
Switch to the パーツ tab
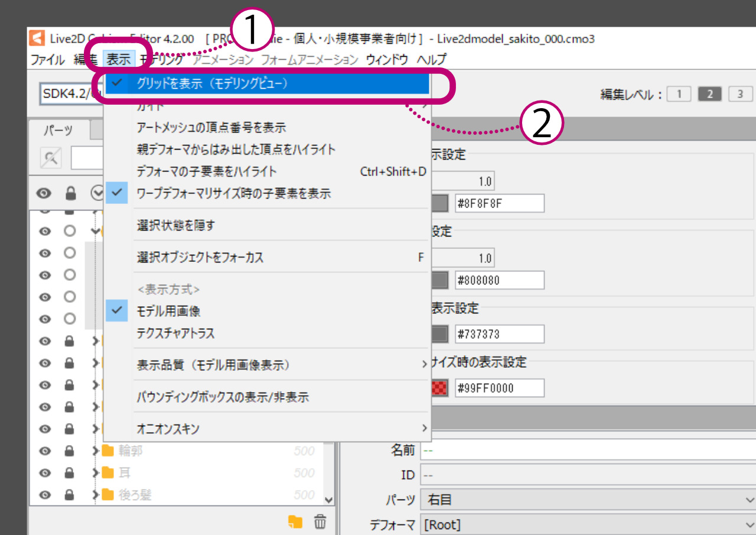(x=59, y=129)
